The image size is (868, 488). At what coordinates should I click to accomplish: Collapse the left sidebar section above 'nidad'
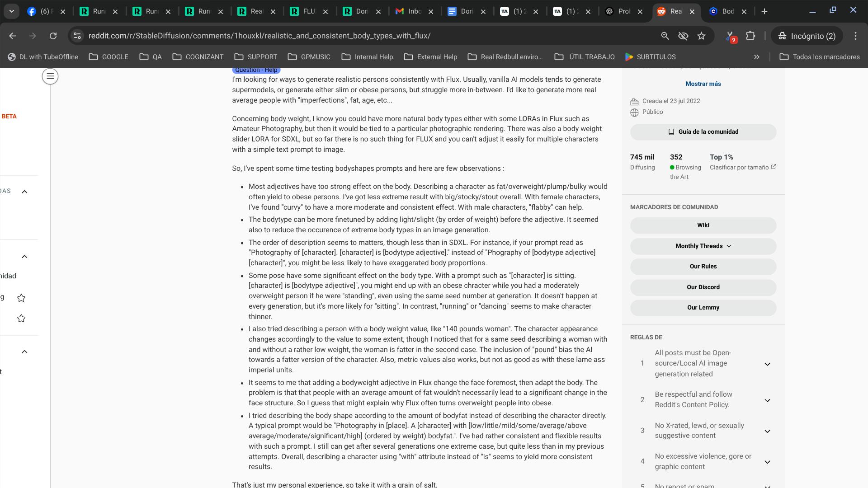click(x=24, y=257)
